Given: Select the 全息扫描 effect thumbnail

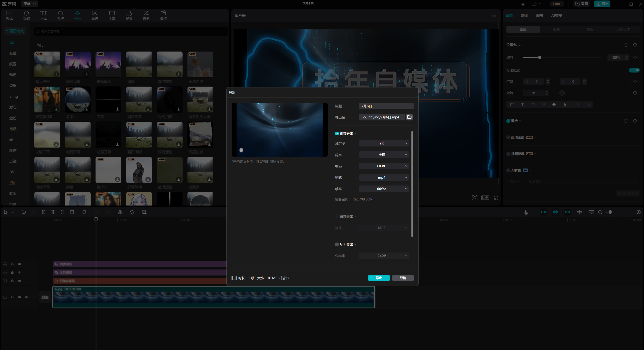Looking at the screenshot, I should click(200, 64).
